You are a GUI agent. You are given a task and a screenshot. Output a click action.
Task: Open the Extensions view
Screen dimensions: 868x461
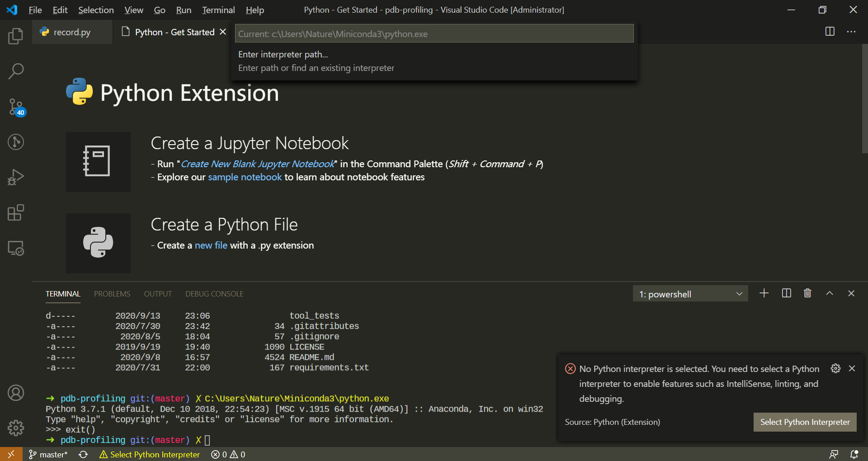tap(16, 212)
